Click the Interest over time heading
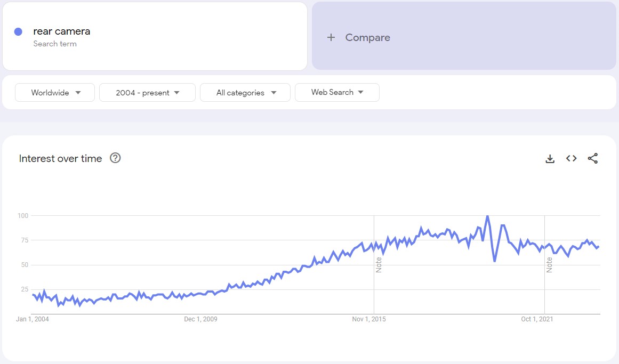 60,158
